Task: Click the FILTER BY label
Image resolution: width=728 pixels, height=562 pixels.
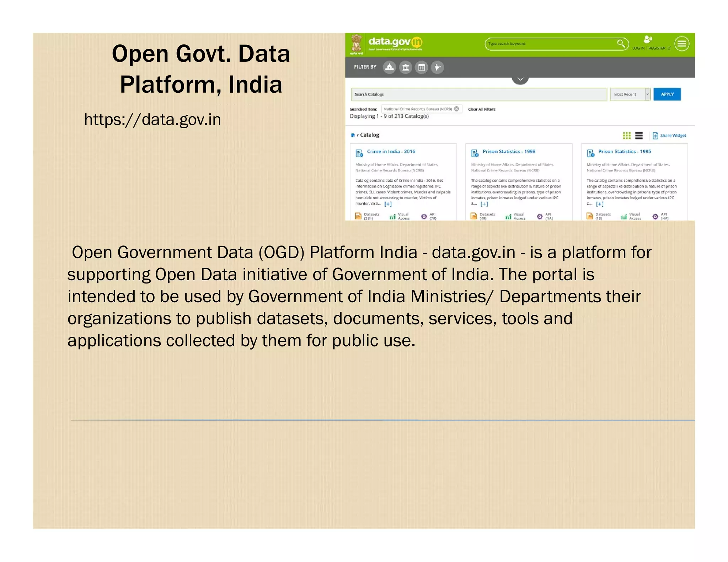Action: pyautogui.click(x=365, y=67)
